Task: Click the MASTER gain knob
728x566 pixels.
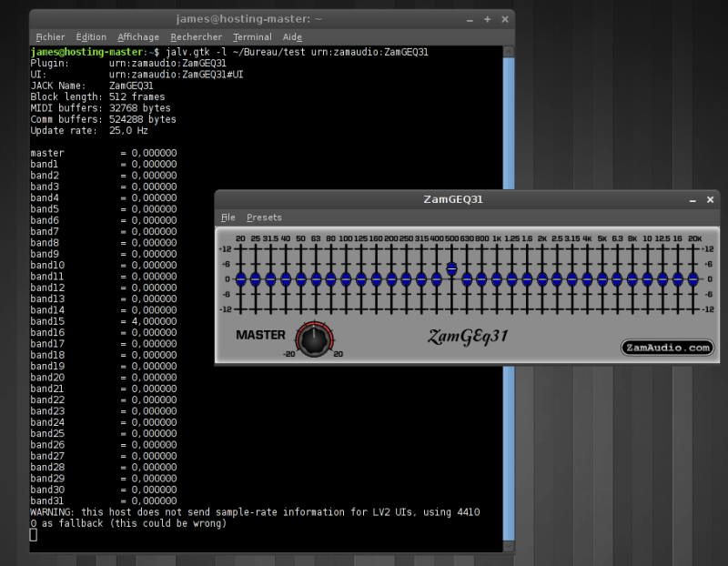Action: click(315, 339)
